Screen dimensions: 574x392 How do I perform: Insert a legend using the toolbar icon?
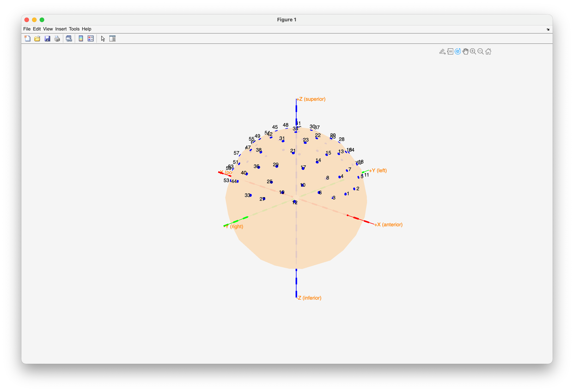(91, 38)
